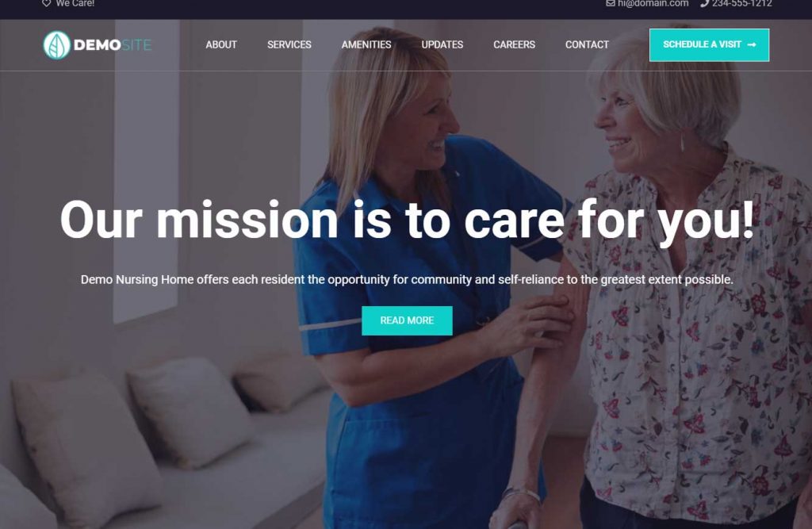Click the We Care! tagline text
812x529 pixels.
75,3
